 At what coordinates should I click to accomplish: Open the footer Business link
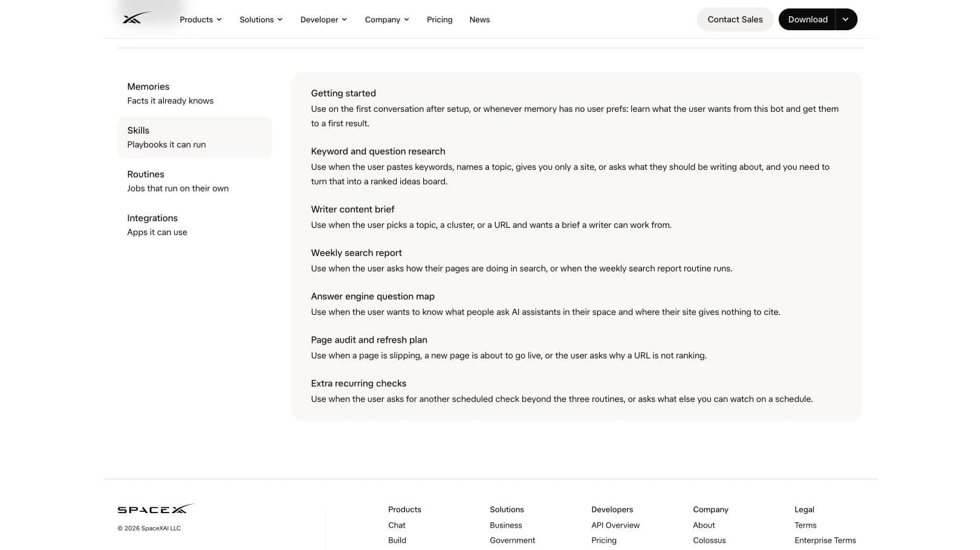click(x=506, y=525)
